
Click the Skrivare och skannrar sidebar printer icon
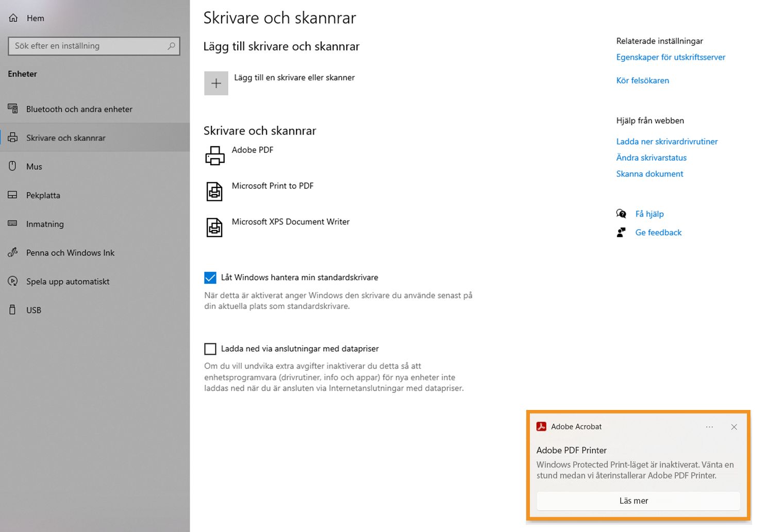coord(13,138)
